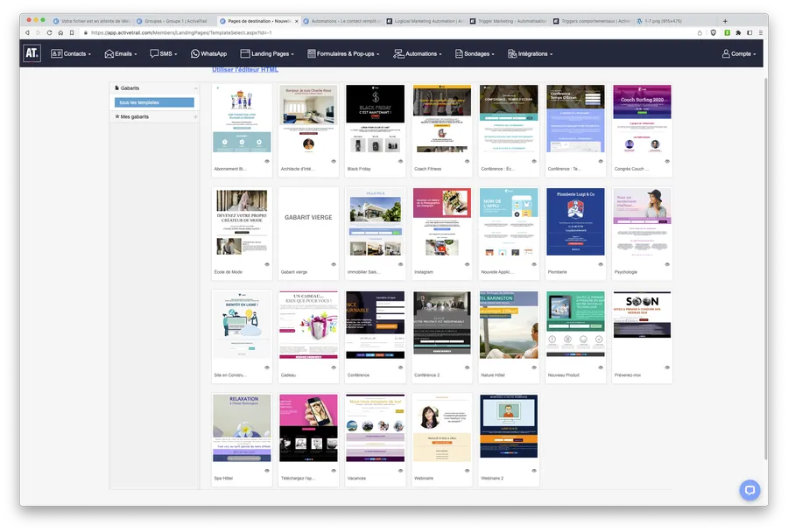Click the Webinaire template name label
The image size is (788, 532).
coord(424,479)
